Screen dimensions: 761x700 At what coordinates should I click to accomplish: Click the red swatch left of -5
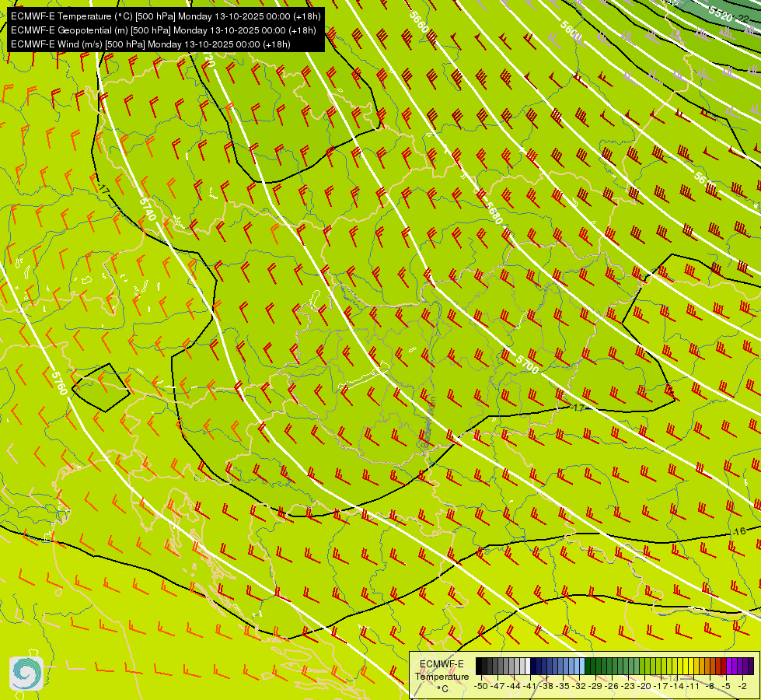pos(724,666)
